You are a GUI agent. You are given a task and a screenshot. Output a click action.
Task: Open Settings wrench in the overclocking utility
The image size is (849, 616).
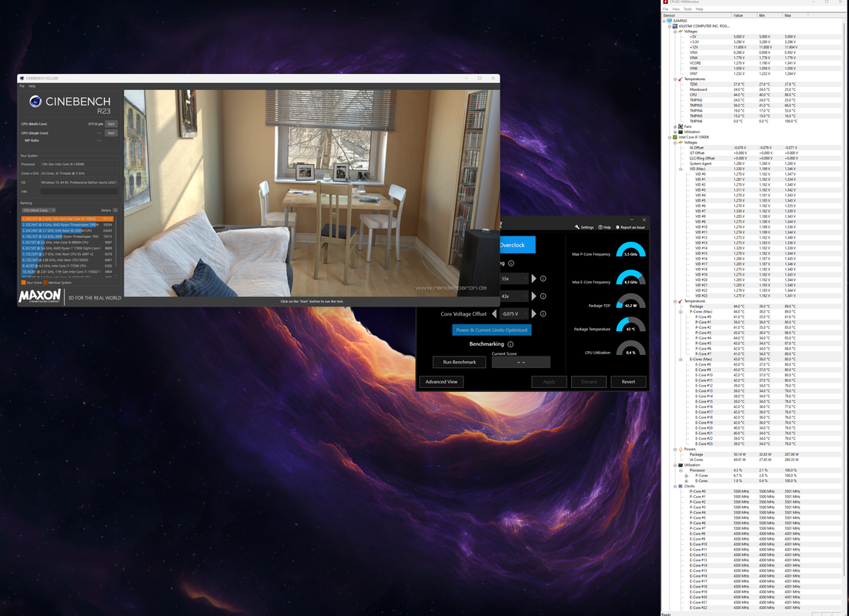tap(584, 228)
